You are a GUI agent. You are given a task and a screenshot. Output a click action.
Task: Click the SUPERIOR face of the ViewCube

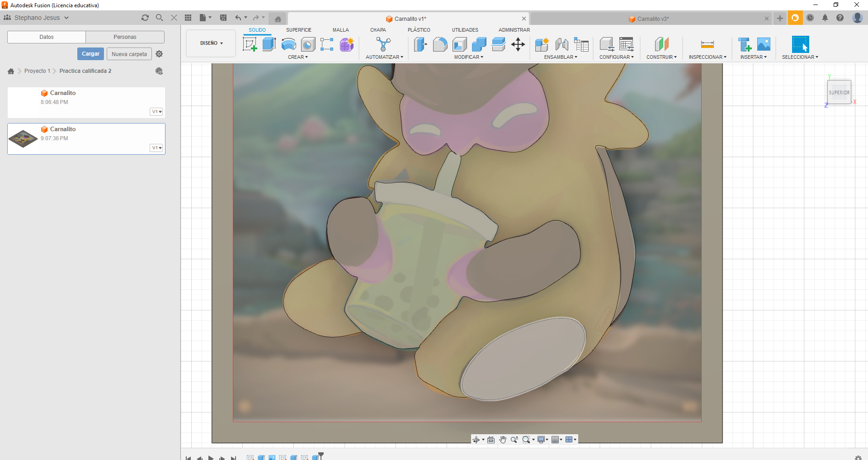pyautogui.click(x=839, y=92)
